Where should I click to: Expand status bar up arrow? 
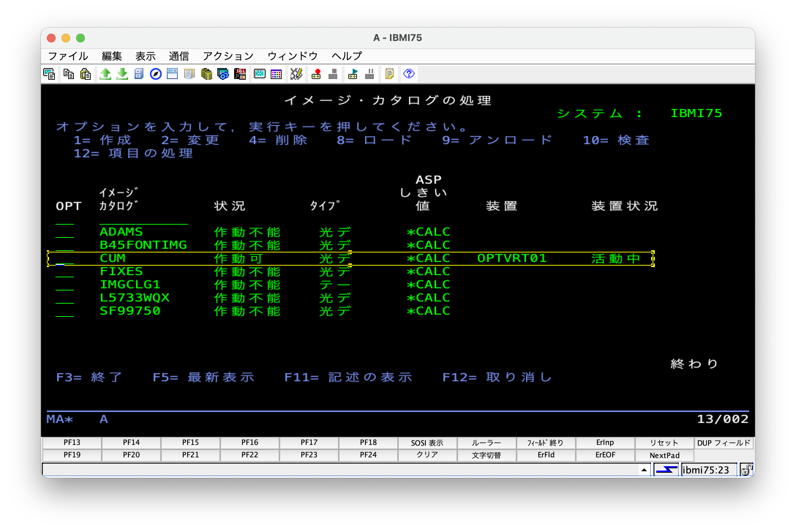(x=644, y=470)
